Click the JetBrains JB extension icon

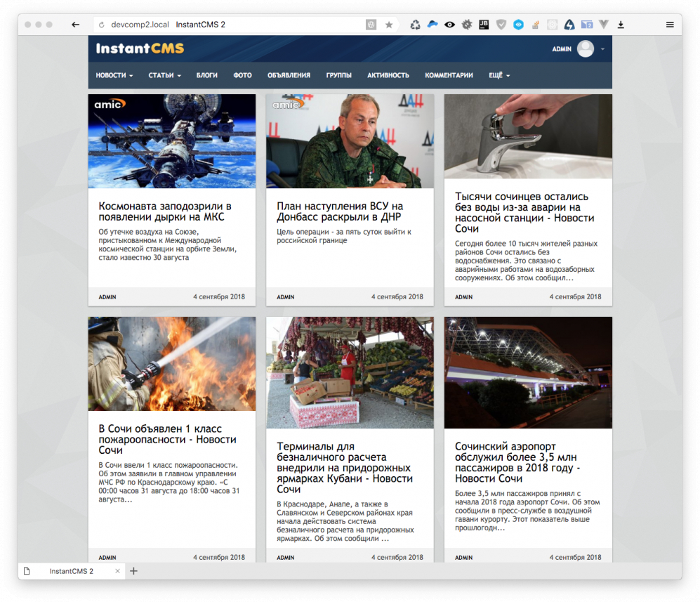click(x=484, y=25)
